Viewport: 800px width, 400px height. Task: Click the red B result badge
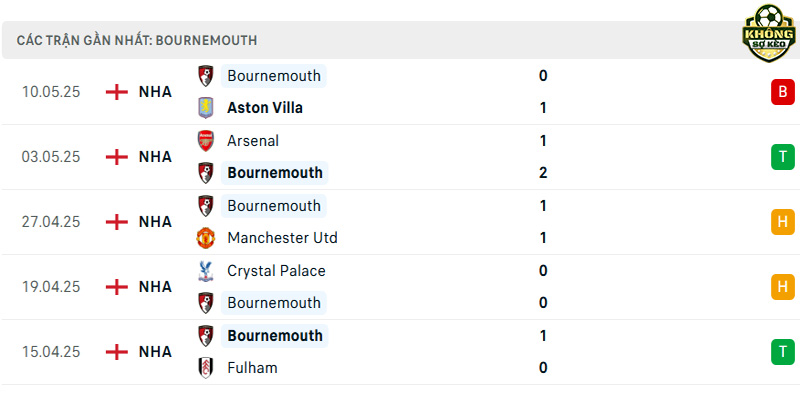pyautogui.click(x=783, y=92)
